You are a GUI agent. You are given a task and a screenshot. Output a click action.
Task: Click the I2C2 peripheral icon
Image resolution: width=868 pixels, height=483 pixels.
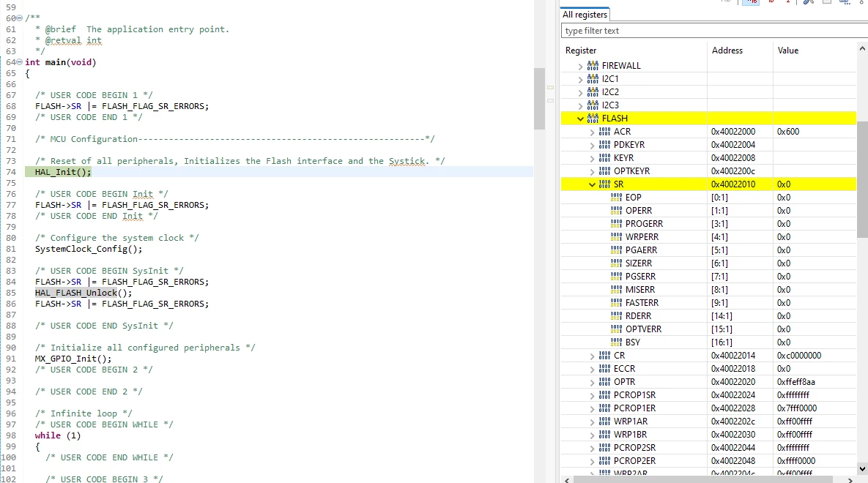[x=593, y=91]
